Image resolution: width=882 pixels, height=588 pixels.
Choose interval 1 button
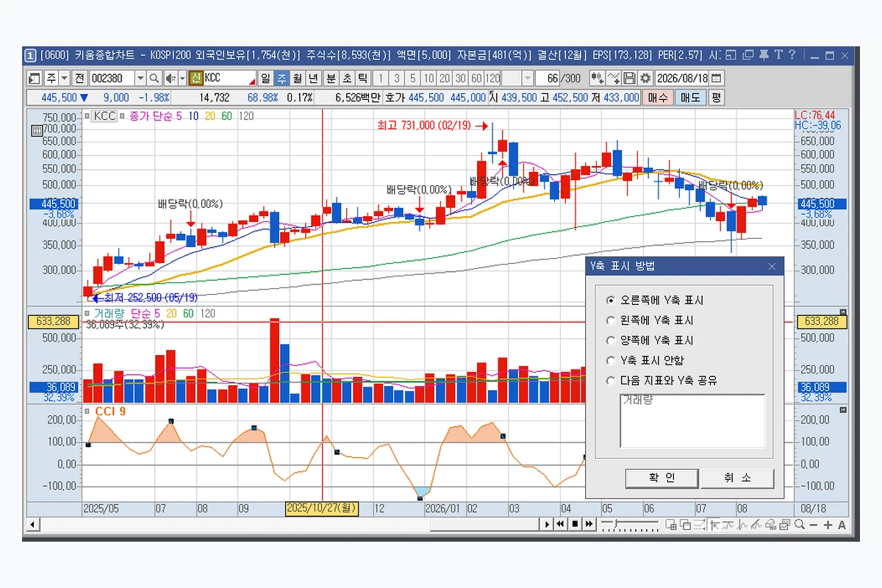(380, 77)
